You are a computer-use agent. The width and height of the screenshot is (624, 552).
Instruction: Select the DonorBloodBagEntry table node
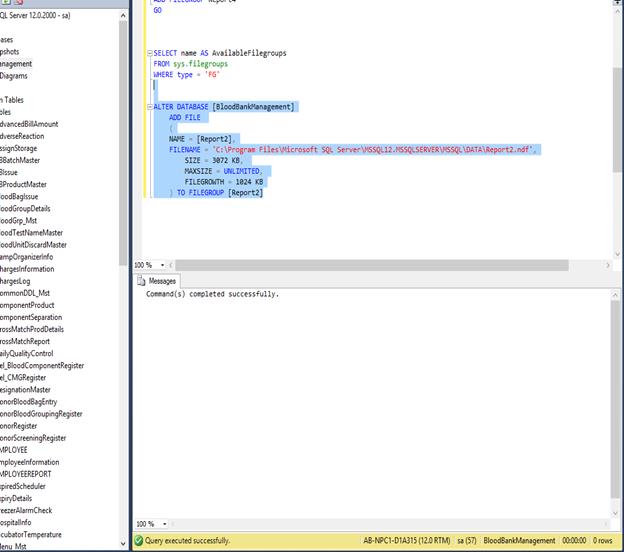coord(28,402)
